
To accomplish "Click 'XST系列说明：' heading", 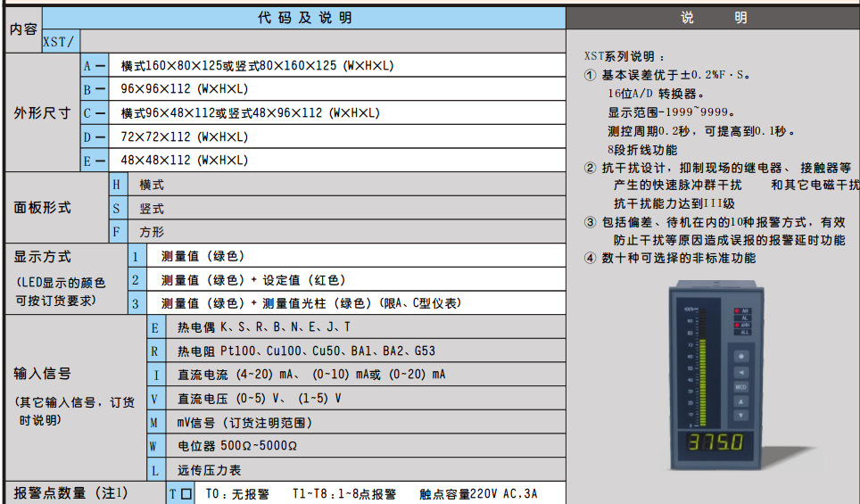I will point(624,56).
